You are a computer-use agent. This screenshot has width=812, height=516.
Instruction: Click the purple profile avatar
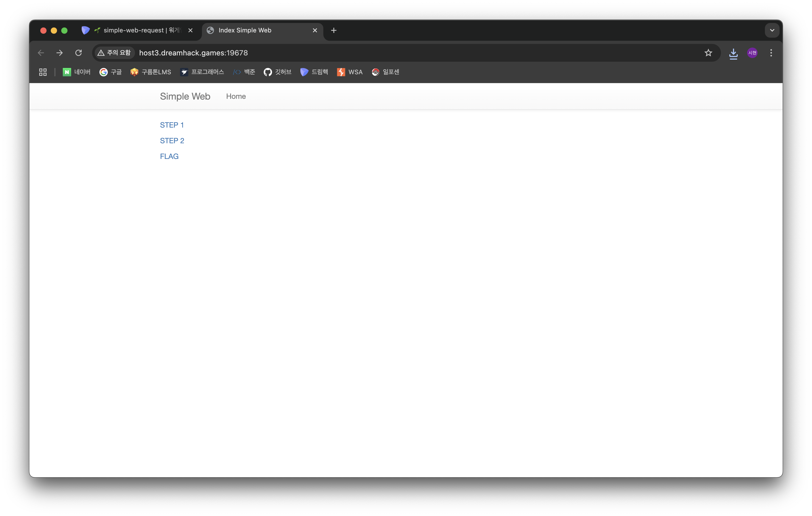(752, 53)
